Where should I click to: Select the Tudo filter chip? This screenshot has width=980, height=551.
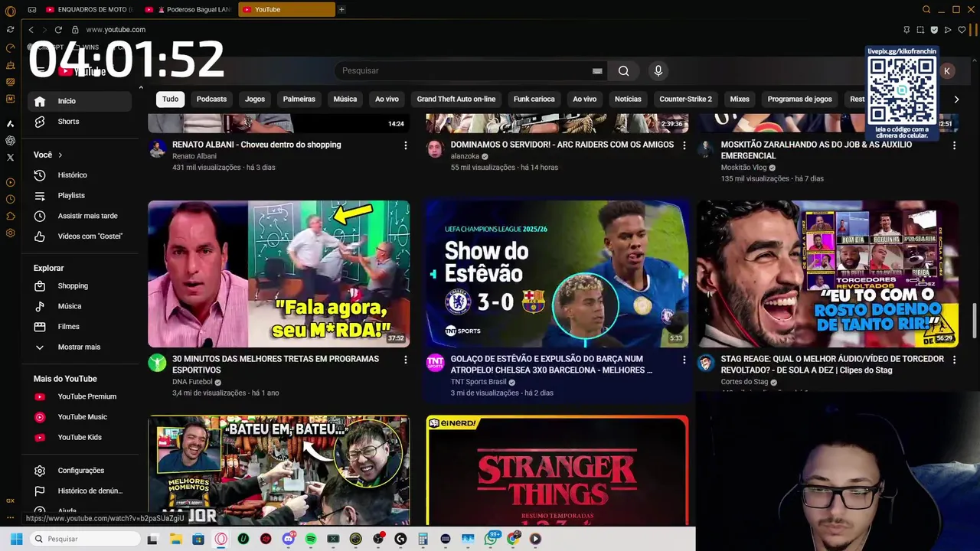point(170,99)
